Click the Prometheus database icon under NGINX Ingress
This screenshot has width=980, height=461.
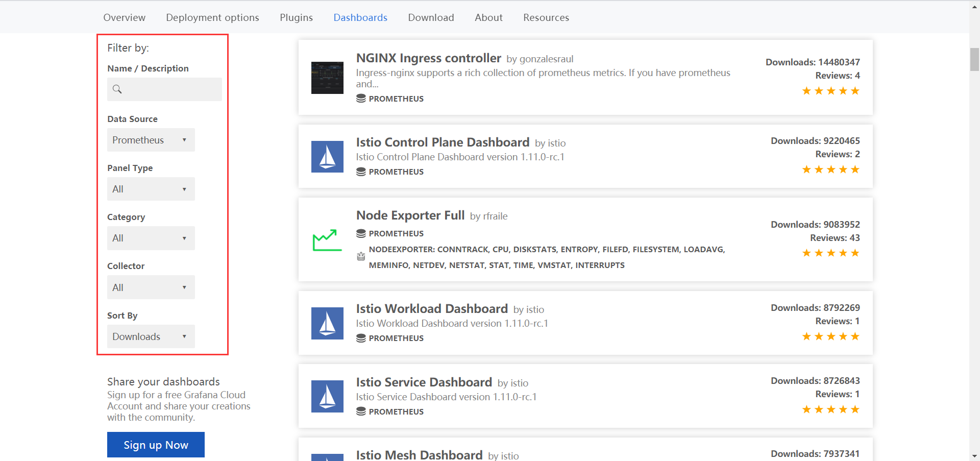coord(361,99)
